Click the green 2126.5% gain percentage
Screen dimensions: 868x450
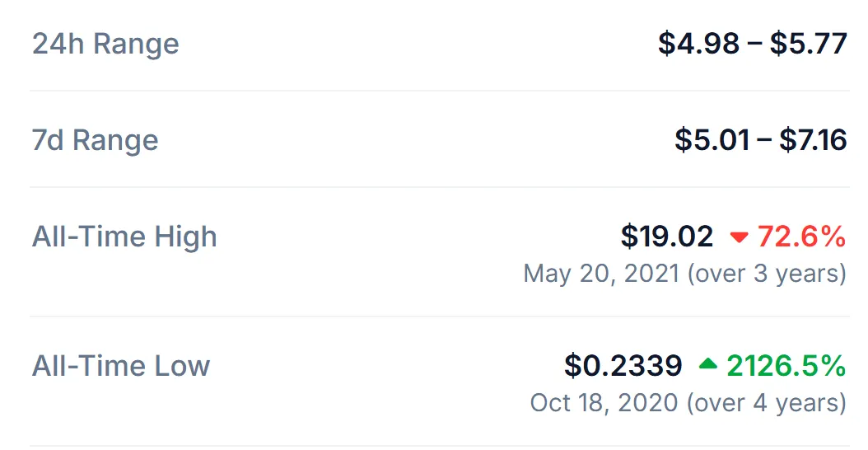786,366
